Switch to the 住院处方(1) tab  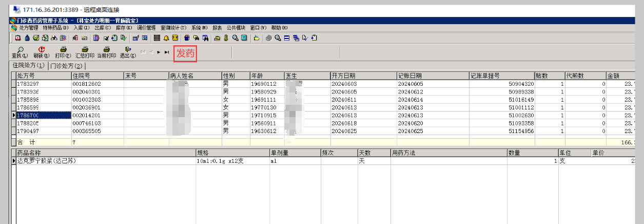coord(29,66)
